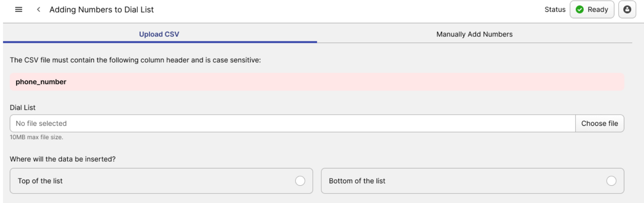Click the Dial List field label
Screen dimensions: 644x203
click(23, 108)
